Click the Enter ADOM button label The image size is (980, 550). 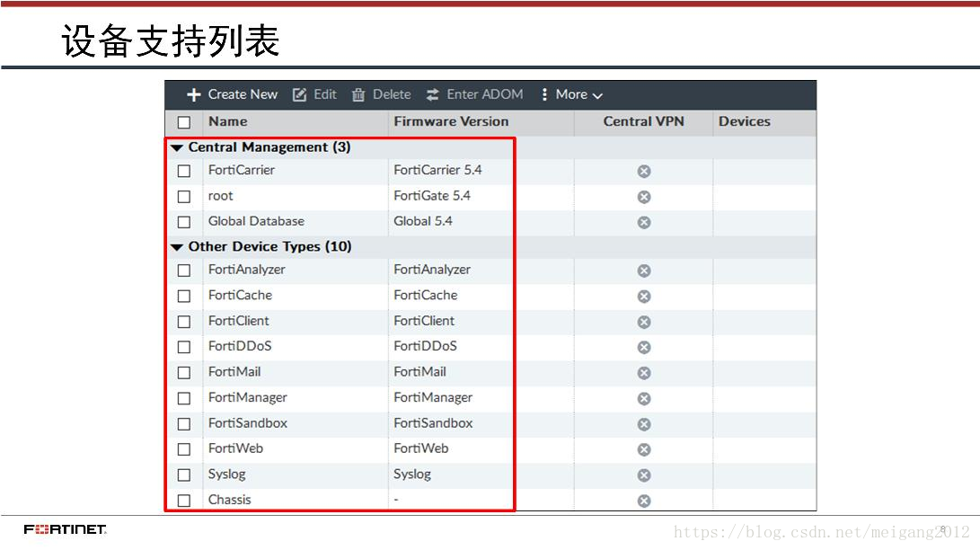pyautogui.click(x=485, y=94)
